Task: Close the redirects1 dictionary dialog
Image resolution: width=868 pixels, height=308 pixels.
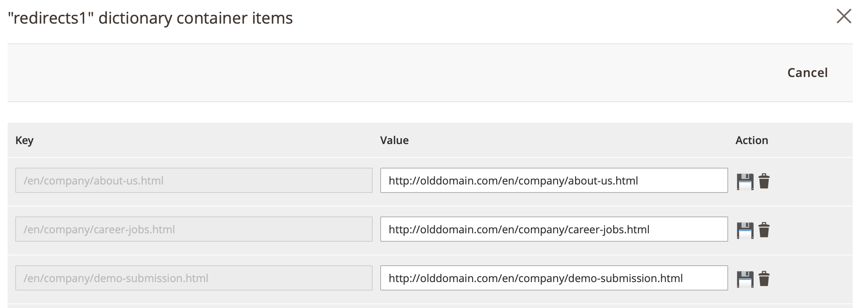Action: tap(844, 16)
